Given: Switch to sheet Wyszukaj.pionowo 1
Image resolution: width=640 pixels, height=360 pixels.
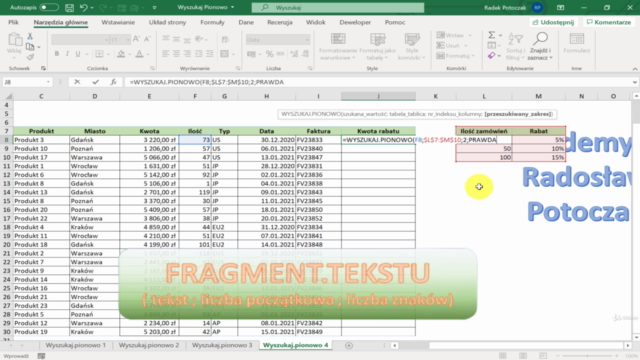Looking at the screenshot, I should (x=76, y=345).
